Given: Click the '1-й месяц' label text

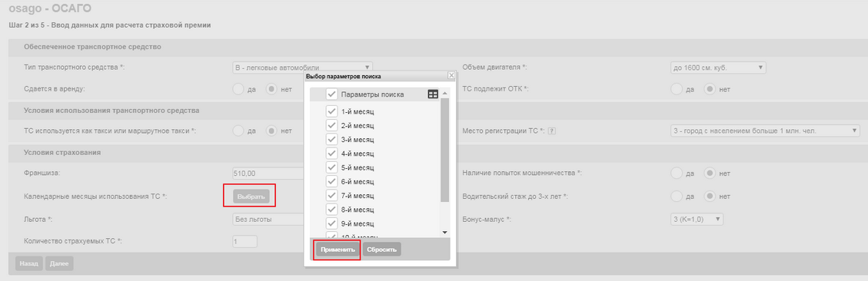Looking at the screenshot, I should [358, 111].
